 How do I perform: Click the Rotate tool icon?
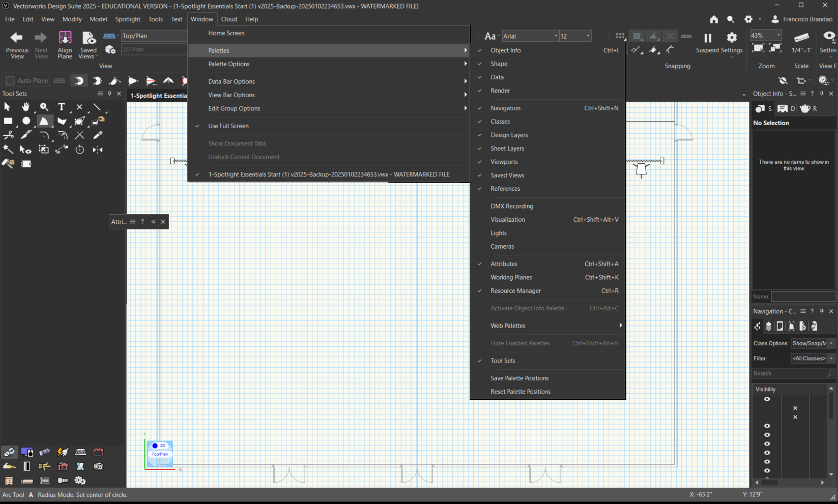pyautogui.click(x=80, y=150)
